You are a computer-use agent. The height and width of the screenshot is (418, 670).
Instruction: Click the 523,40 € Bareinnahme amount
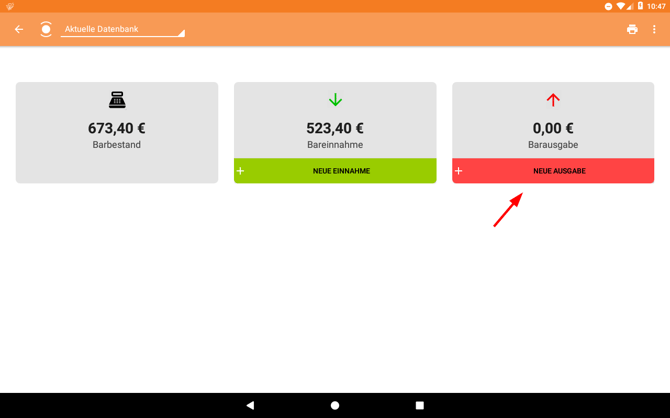pyautogui.click(x=335, y=128)
